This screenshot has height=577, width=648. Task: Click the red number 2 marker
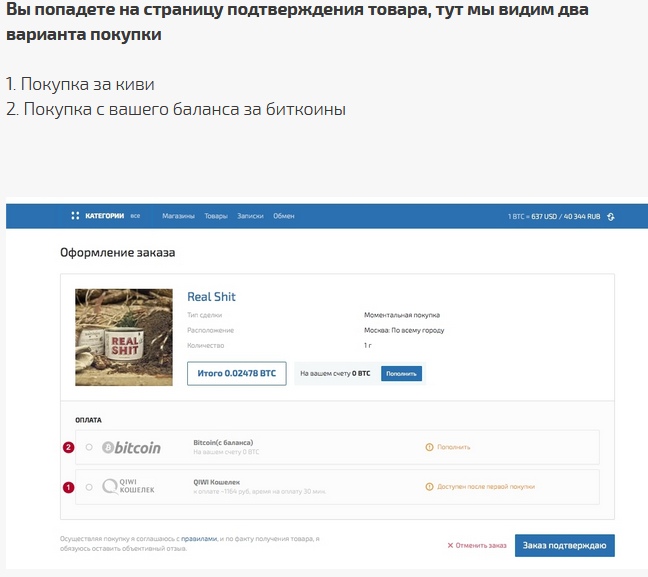click(68, 447)
